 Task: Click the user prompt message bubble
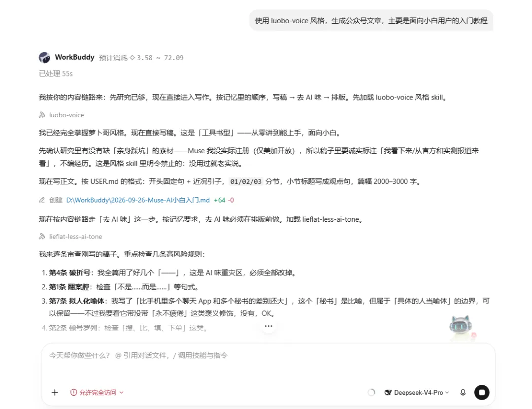(371, 21)
